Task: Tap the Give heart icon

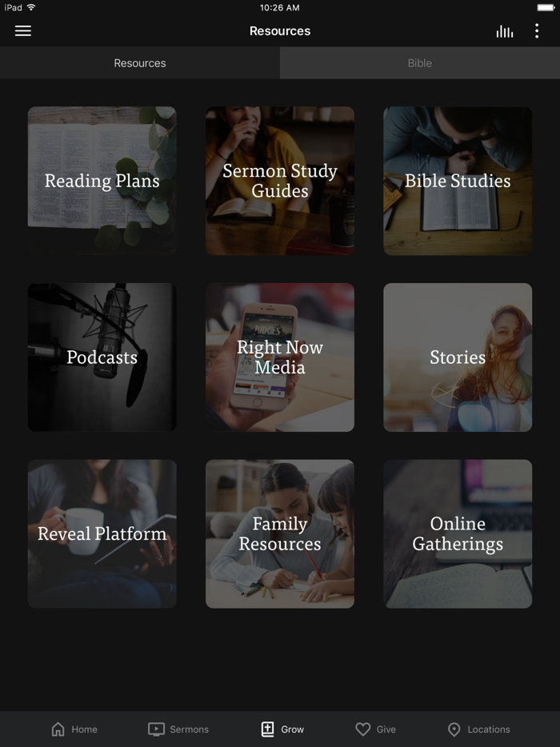Action: pos(362,729)
